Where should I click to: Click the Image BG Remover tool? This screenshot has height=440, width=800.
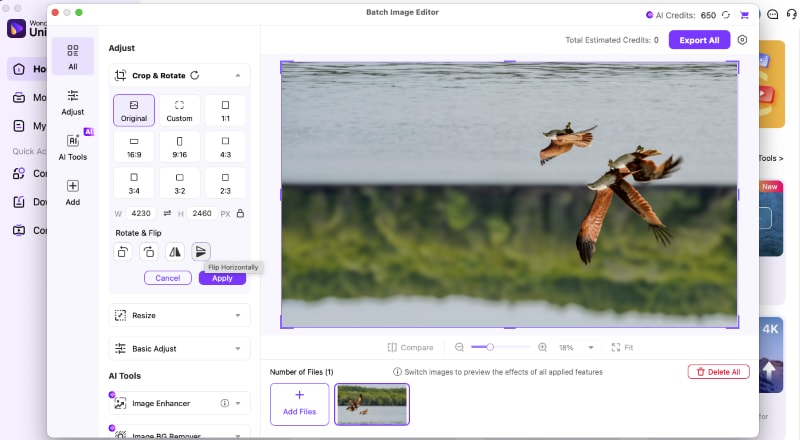[180, 433]
